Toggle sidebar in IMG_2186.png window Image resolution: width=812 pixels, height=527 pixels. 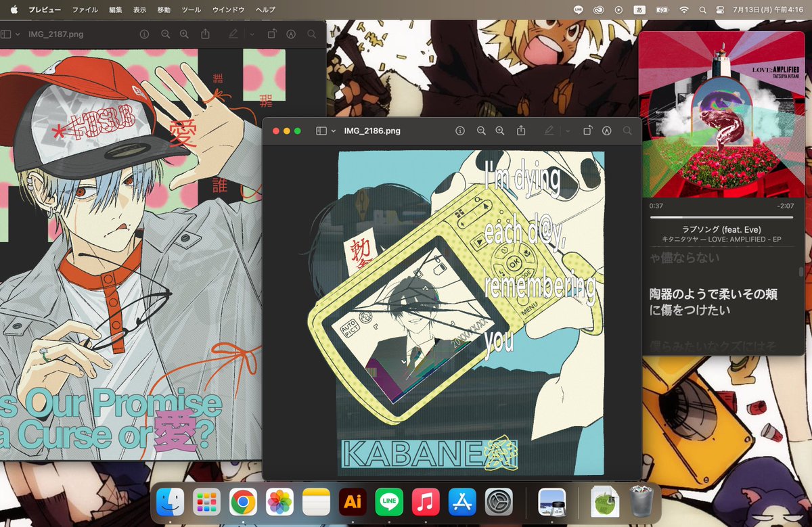pos(321,131)
